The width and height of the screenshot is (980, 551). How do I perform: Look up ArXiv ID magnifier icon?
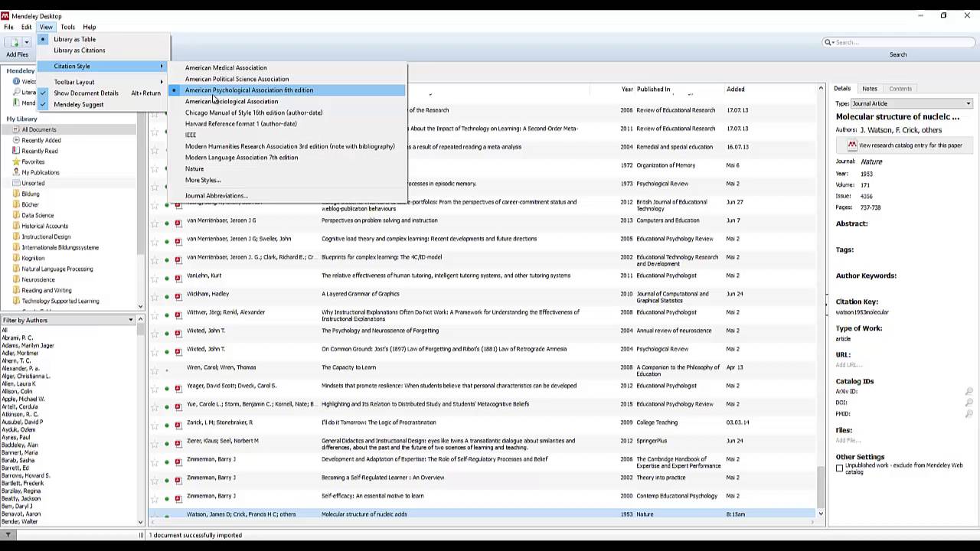969,392
